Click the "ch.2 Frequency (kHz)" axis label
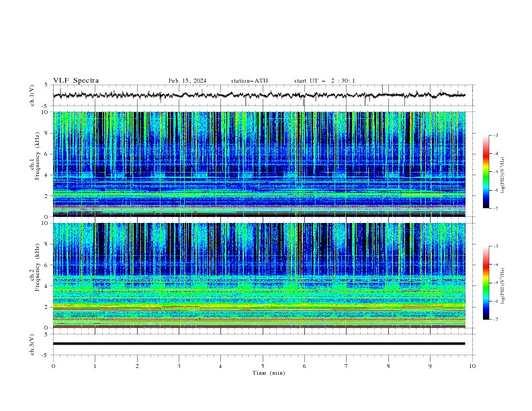Viewport: 532px width, 411px height. coord(35,267)
